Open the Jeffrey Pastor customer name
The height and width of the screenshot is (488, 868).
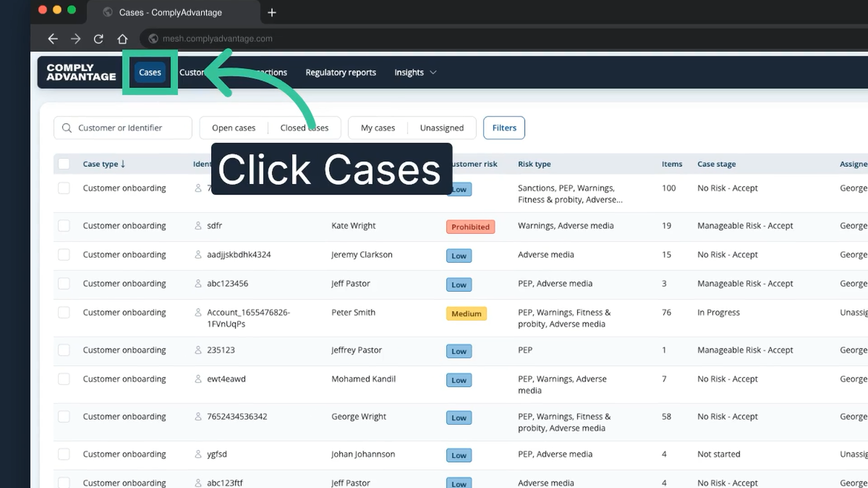click(x=356, y=350)
